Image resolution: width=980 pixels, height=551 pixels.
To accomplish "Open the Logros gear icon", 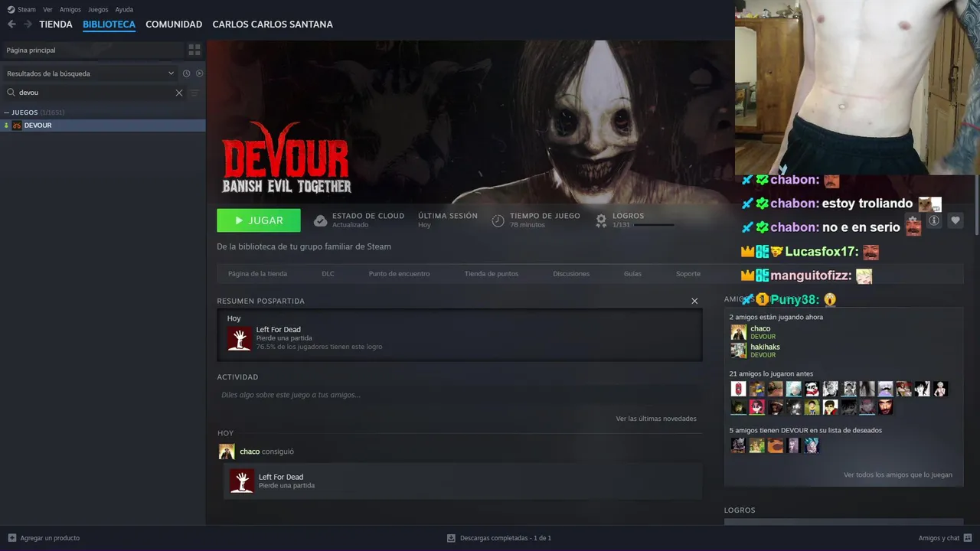I will click(601, 220).
